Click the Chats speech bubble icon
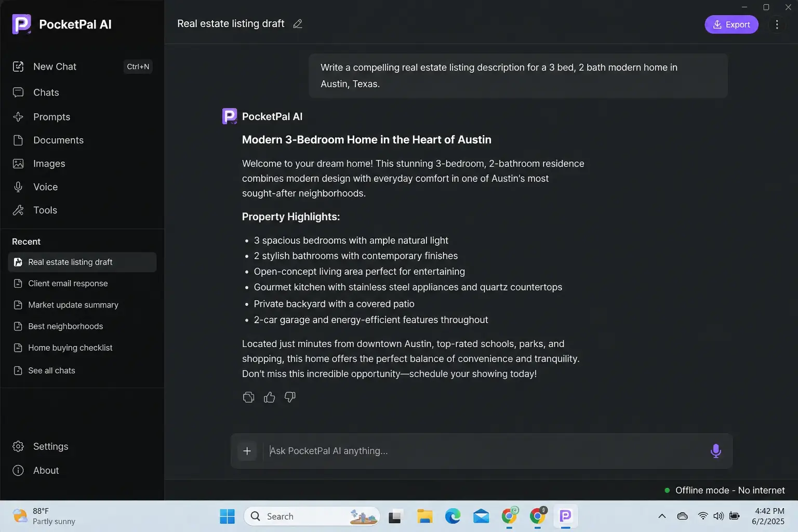 (18, 92)
